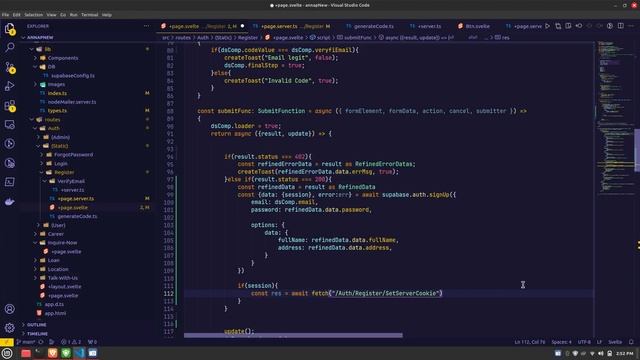Click the submitFunc breadcrumb

pos(354,38)
